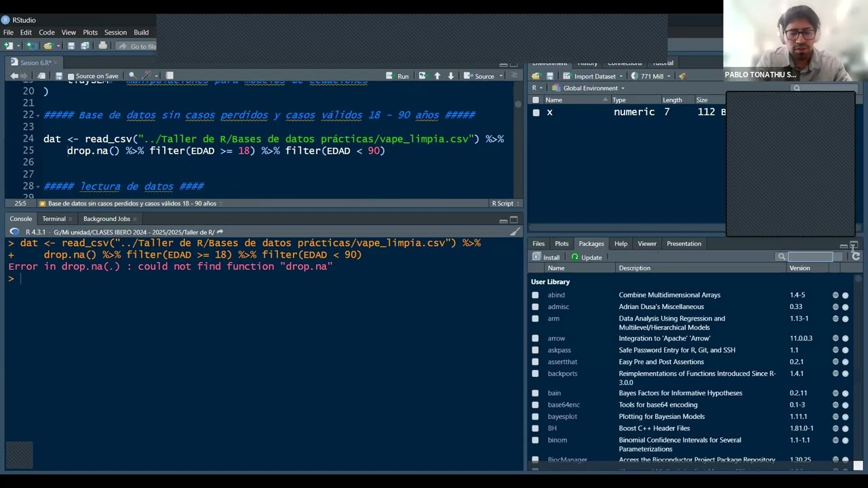
Task: Open the Global Environment dropdown
Action: coord(588,88)
